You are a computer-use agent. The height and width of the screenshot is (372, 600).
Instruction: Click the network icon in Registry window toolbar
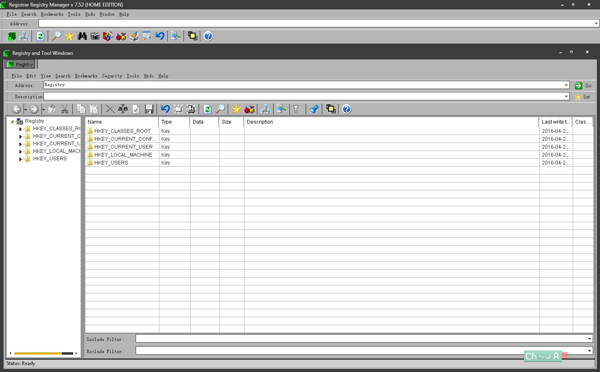[266, 109]
